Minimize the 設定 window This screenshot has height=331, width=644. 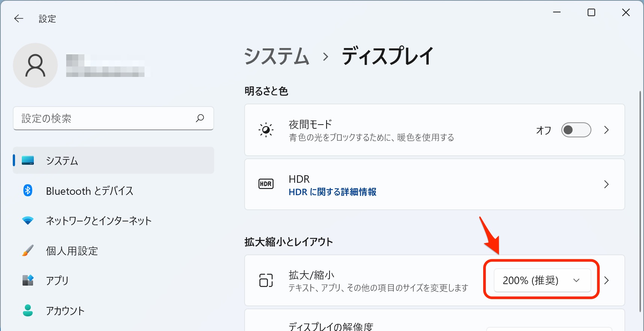tap(557, 12)
